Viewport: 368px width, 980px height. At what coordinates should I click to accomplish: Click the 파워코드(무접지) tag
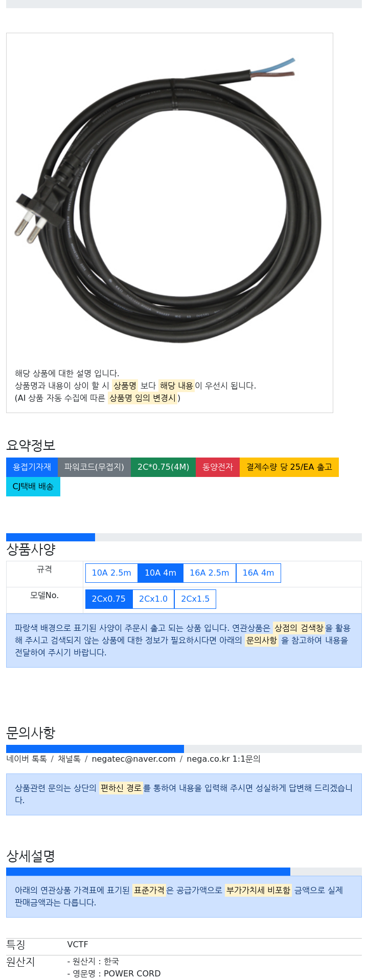[x=94, y=467]
